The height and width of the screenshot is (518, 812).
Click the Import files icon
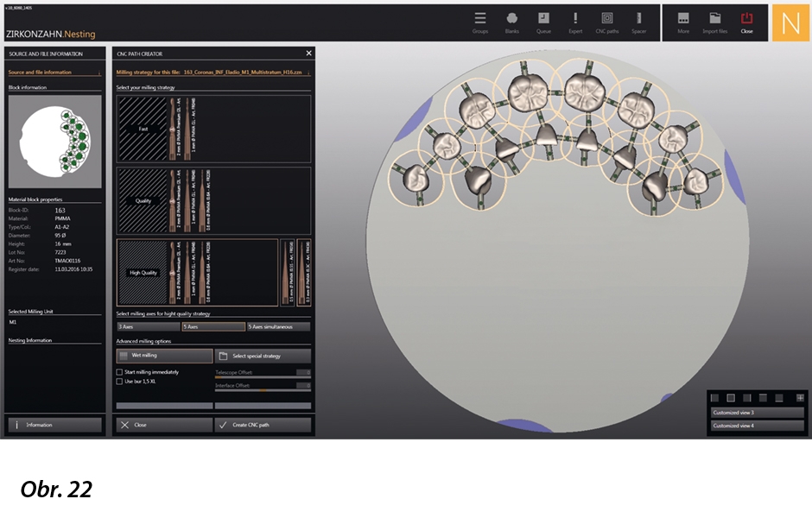[714, 22]
